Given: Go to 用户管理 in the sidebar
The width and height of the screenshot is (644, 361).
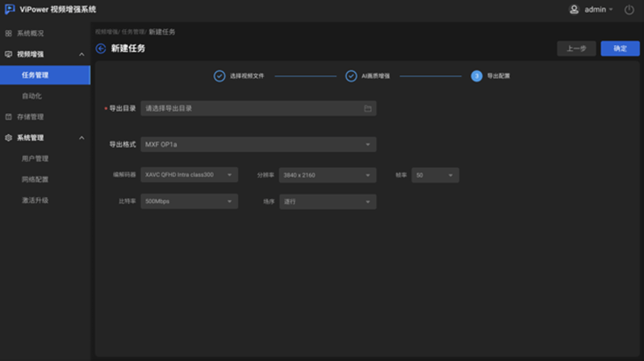Looking at the screenshot, I should (x=35, y=158).
